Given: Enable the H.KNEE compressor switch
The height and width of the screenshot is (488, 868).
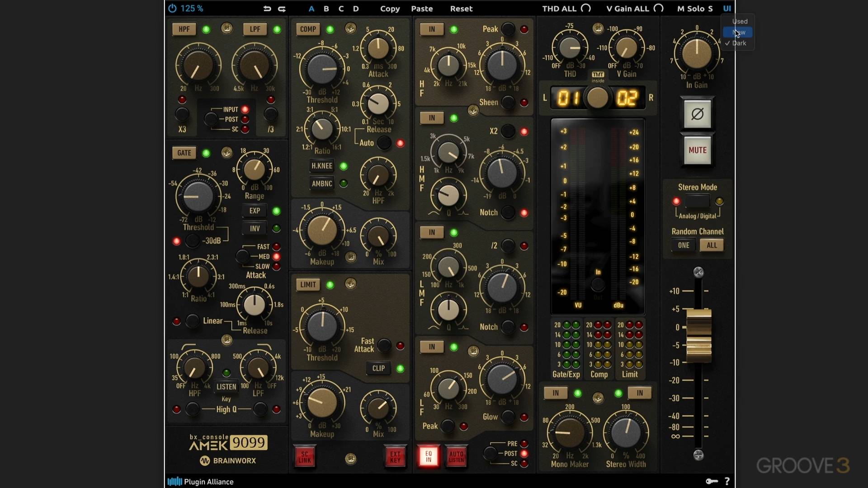Looking at the screenshot, I should pyautogui.click(x=322, y=166).
